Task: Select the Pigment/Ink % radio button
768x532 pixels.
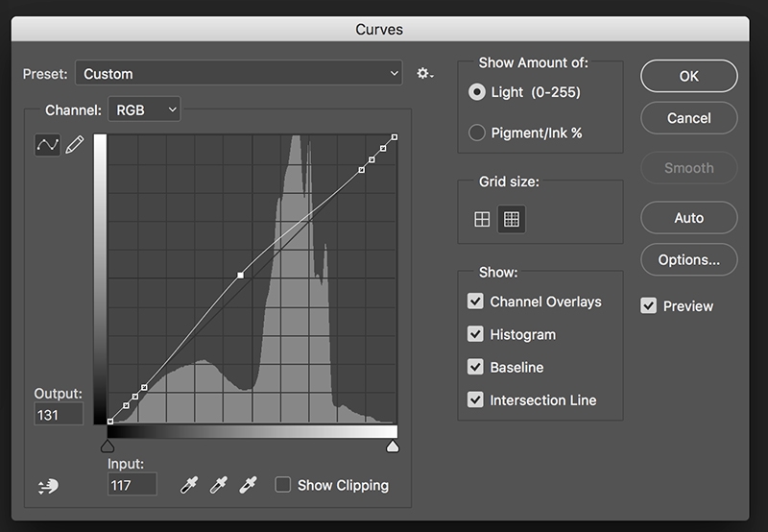Action: coord(476,133)
